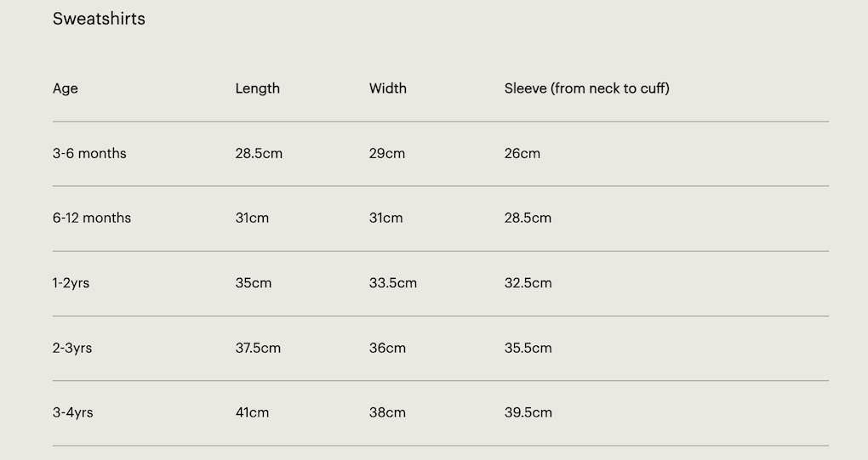868x460 pixels.
Task: Click the 26cm sleeve value
Action: pyautogui.click(x=522, y=154)
